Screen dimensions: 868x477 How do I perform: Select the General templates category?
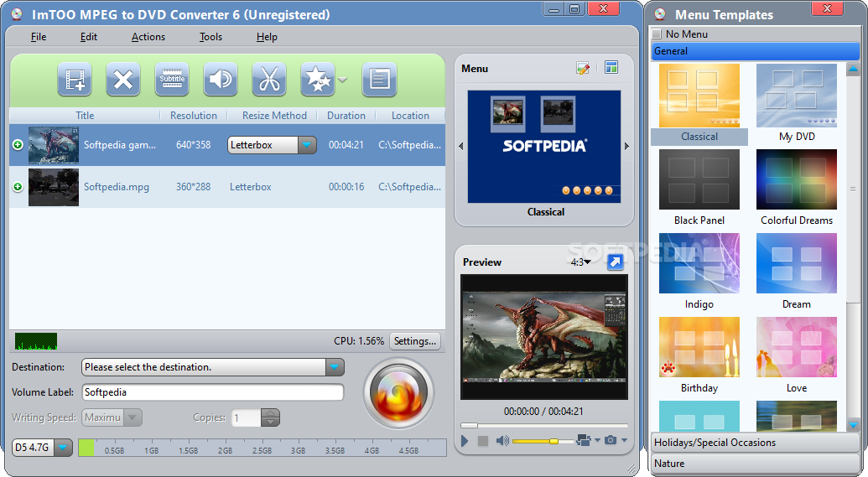(756, 51)
